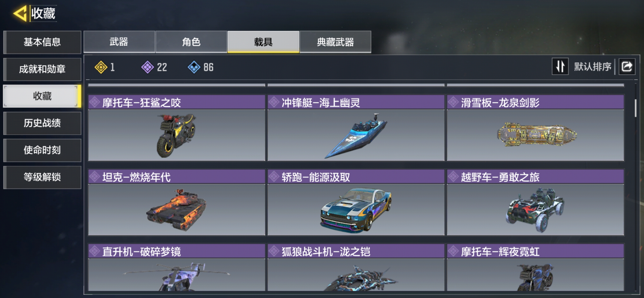This screenshot has width=644, height=298.
Task: Open the 典藏武器 tab
Action: click(335, 42)
